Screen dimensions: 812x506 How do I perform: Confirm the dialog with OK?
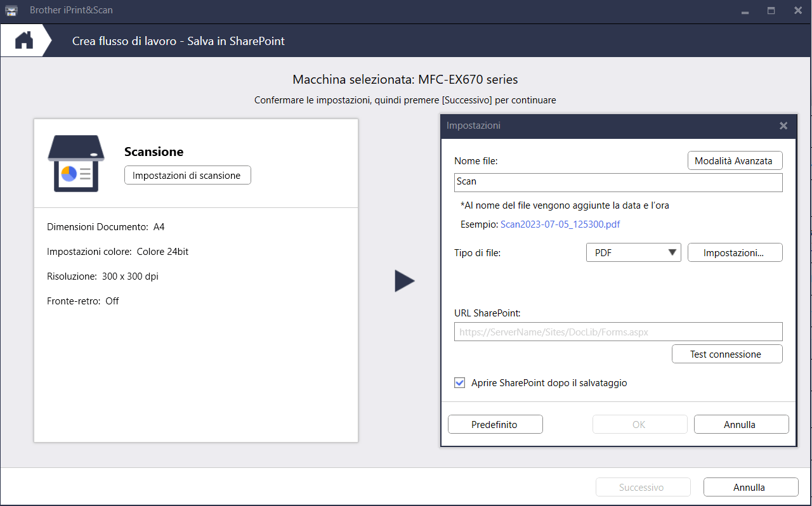639,424
